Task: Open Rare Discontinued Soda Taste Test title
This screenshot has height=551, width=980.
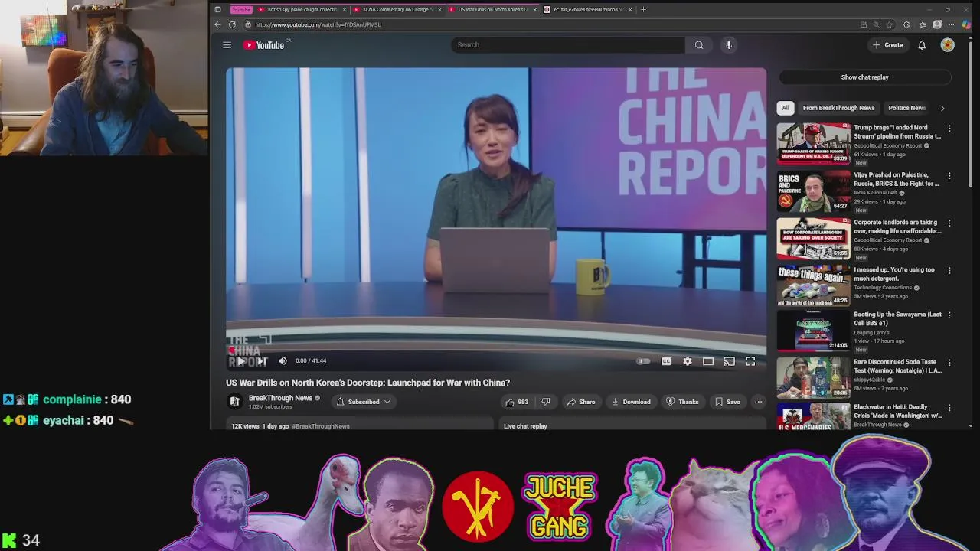Action: tap(897, 366)
